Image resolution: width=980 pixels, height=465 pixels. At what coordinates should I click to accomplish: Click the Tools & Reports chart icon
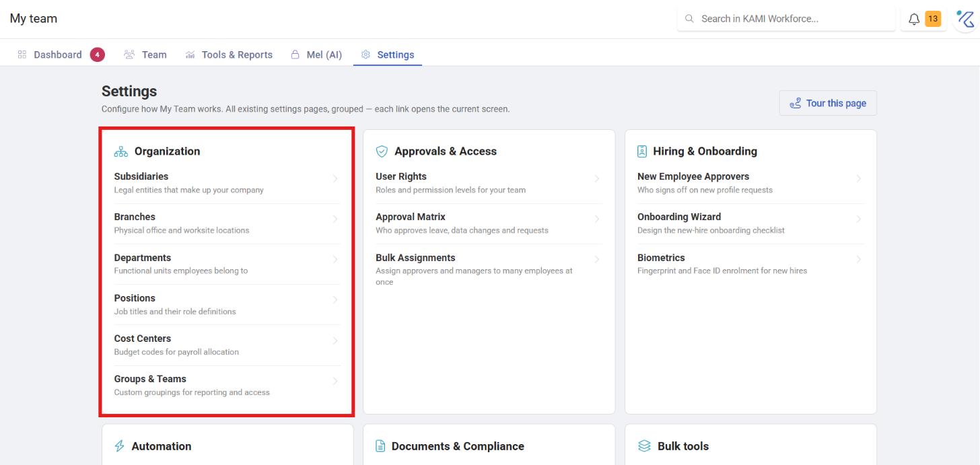[x=190, y=55]
